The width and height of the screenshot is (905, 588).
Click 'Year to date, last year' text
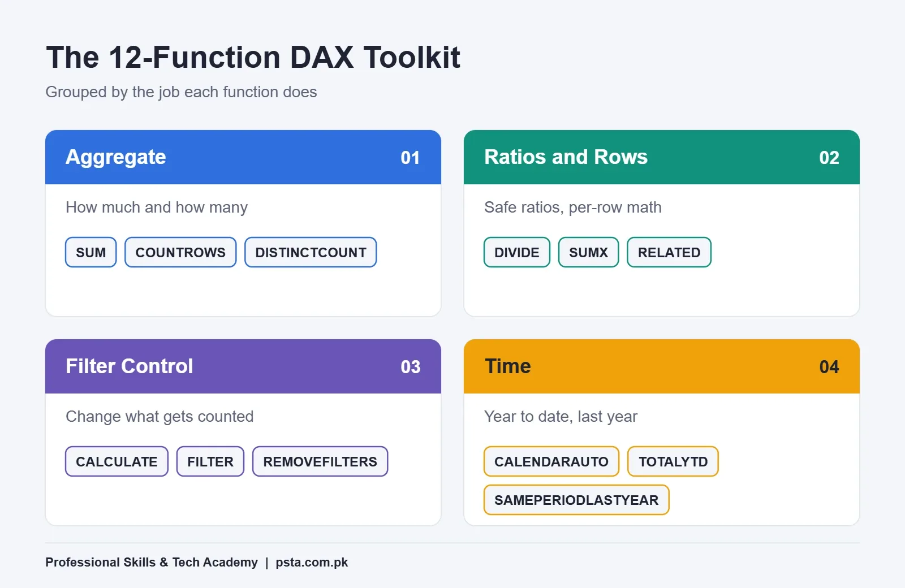tap(561, 417)
